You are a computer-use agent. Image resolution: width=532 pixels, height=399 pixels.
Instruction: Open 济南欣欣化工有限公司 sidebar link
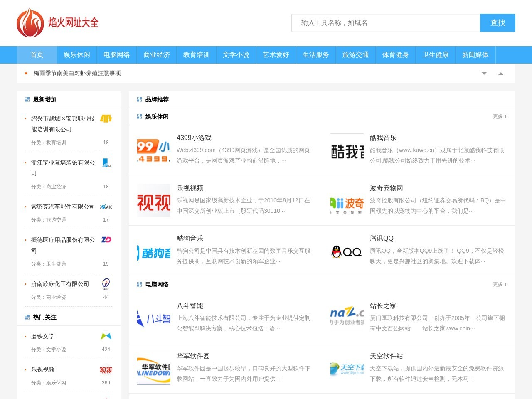[60, 284]
